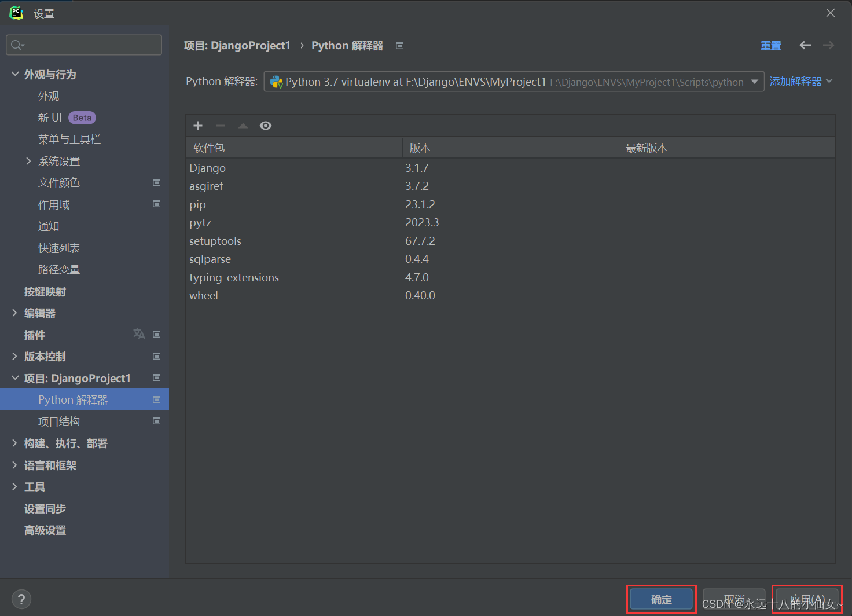Click the forward arrow navigation icon
The height and width of the screenshot is (616, 852).
tap(829, 45)
